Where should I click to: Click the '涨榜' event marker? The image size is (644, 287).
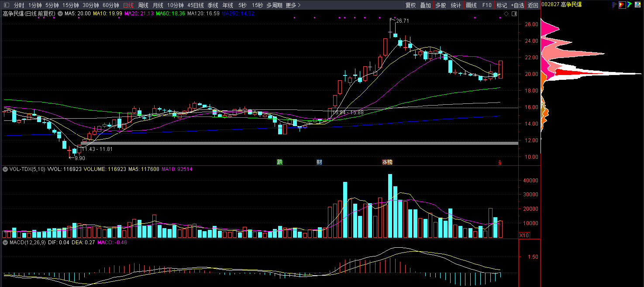(x=387, y=162)
